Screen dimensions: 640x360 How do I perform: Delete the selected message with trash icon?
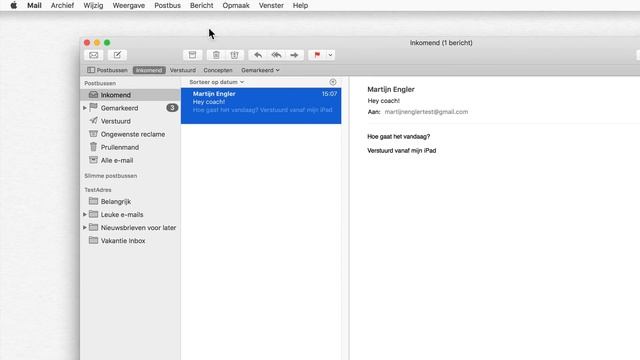coord(216,55)
